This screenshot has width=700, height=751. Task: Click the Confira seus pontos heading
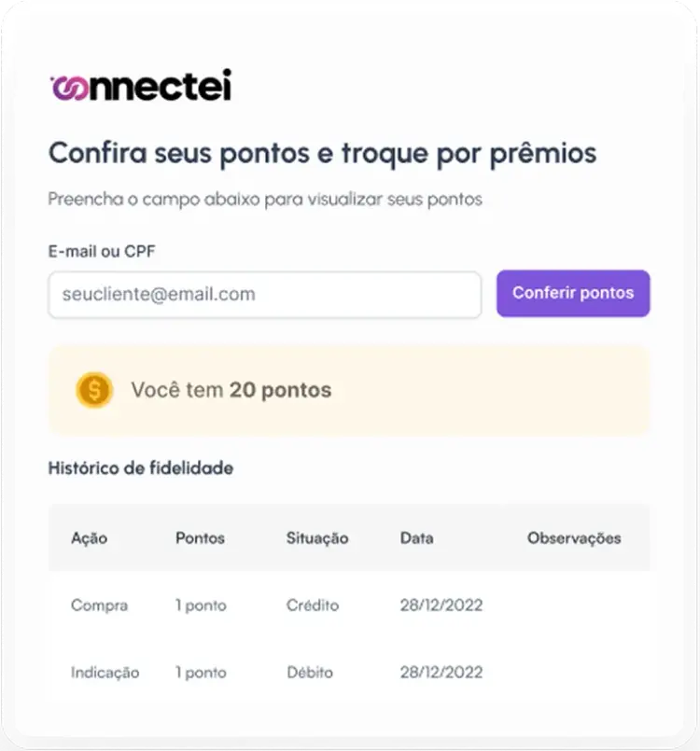click(x=322, y=152)
